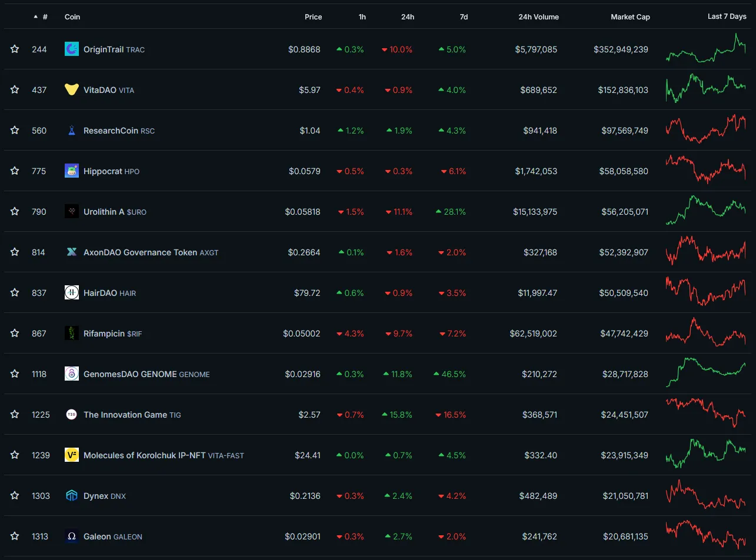
Task: Add AxonDAO Governance Token to favorites
Action: (x=15, y=252)
